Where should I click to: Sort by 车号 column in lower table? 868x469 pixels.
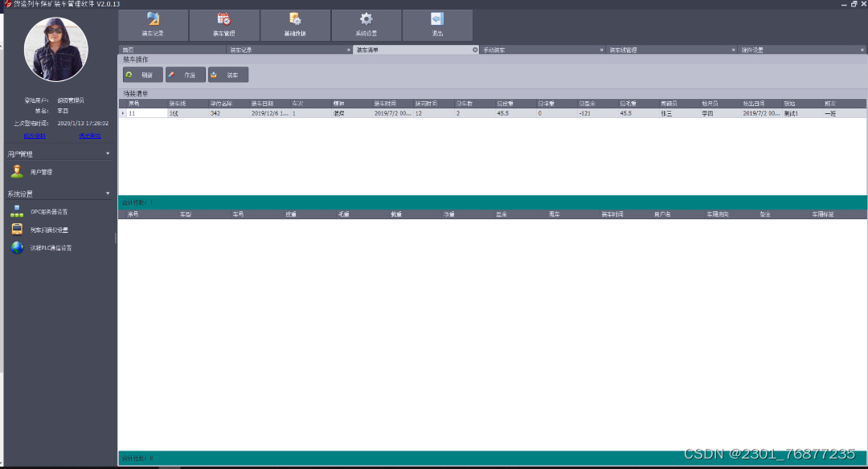[256, 214]
